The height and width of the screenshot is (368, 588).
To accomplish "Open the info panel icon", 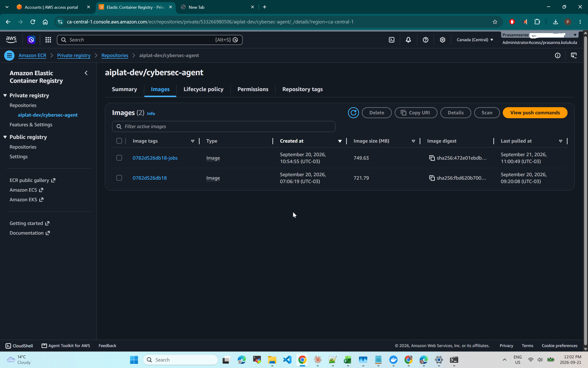I will point(558,55).
